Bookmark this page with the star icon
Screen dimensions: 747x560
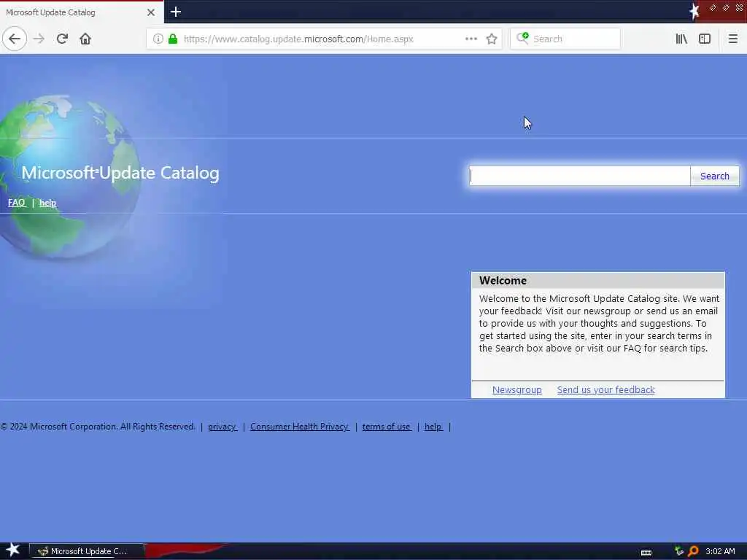[492, 39]
